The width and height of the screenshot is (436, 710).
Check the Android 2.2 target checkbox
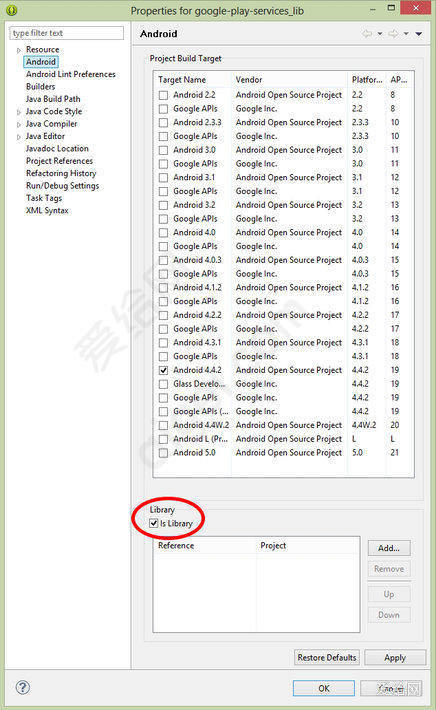tap(163, 95)
